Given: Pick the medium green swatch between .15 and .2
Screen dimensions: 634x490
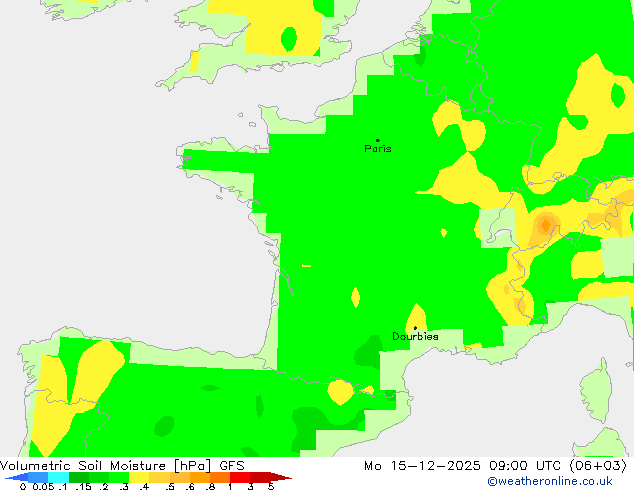Looking at the screenshot, I should [x=99, y=477].
